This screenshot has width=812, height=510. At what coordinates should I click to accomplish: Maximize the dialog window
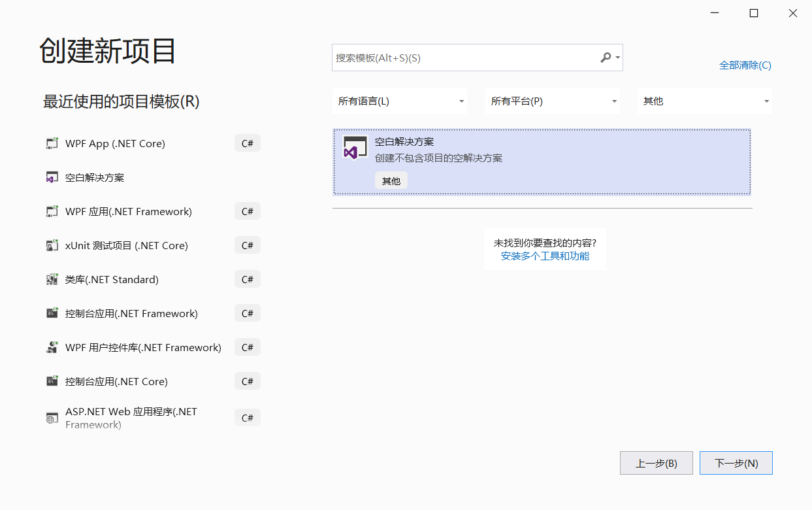pyautogui.click(x=754, y=13)
